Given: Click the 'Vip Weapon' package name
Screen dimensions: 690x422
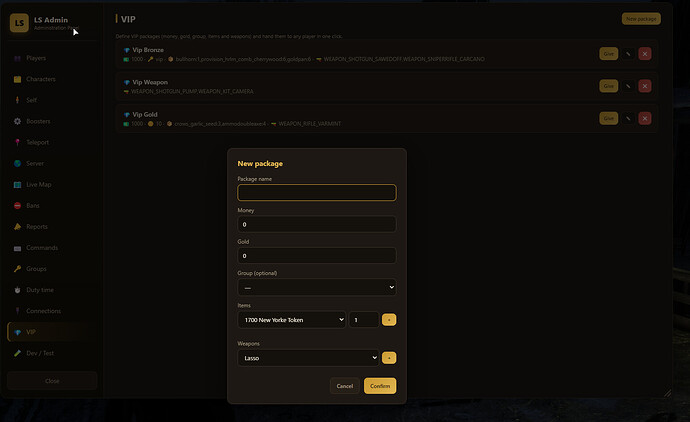Looking at the screenshot, I should click(150, 82).
